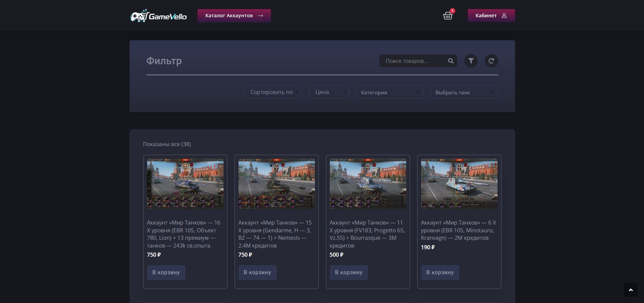Reset filters with the refresh icon
Image resolution: width=644 pixels, height=303 pixels.
[x=491, y=61]
